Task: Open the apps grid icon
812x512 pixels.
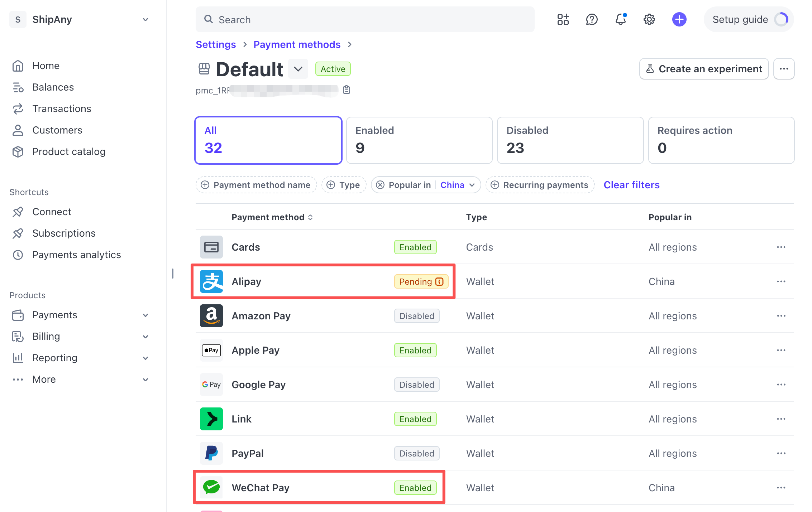Action: pyautogui.click(x=563, y=19)
